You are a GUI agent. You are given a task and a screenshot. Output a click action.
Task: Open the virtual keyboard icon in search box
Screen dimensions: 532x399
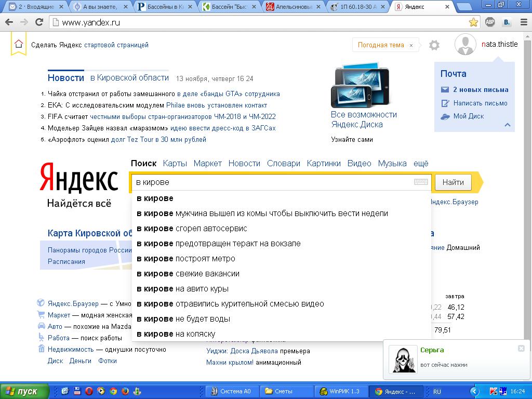[421, 182]
